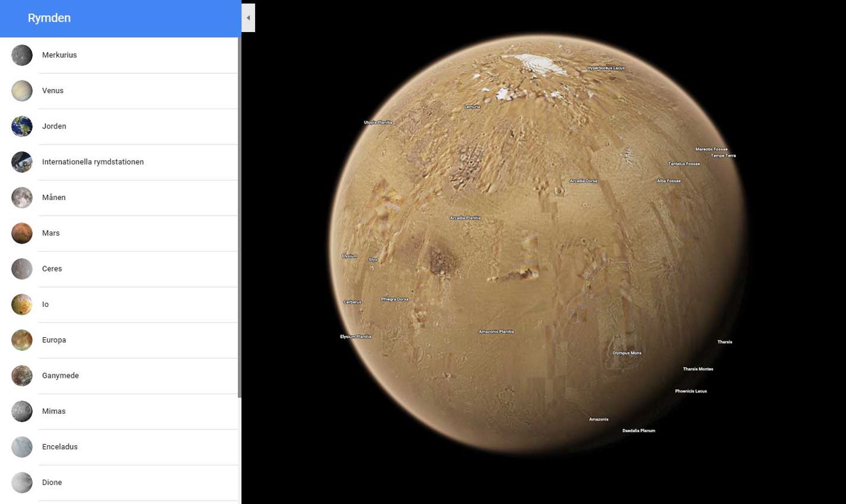Image resolution: width=846 pixels, height=504 pixels.
Task: Click the Rymden header
Action: tap(49, 18)
